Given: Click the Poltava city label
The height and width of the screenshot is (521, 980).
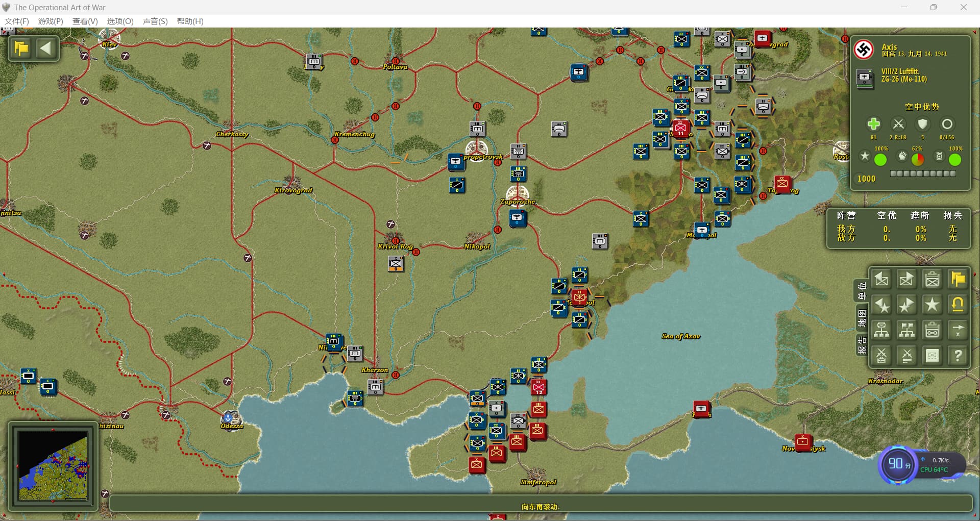Looking at the screenshot, I should [395, 67].
